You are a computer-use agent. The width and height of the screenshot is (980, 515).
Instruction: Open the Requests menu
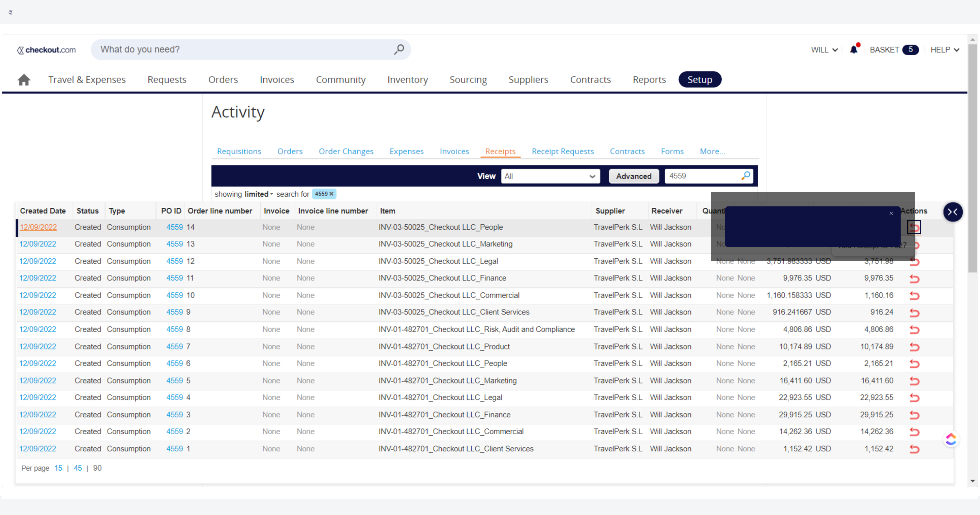pos(167,79)
